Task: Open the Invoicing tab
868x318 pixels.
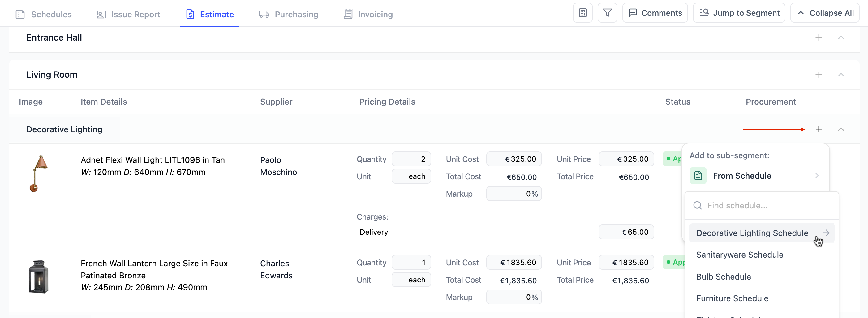Action: 368,14
